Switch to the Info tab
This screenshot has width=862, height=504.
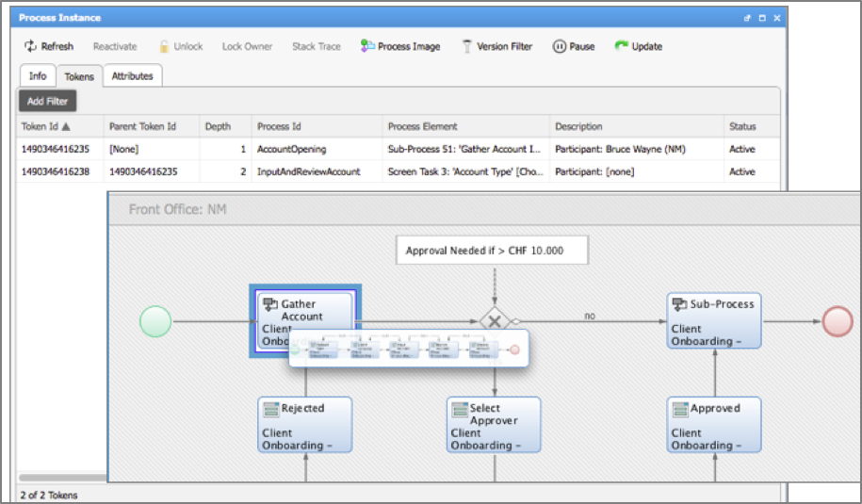click(x=38, y=76)
